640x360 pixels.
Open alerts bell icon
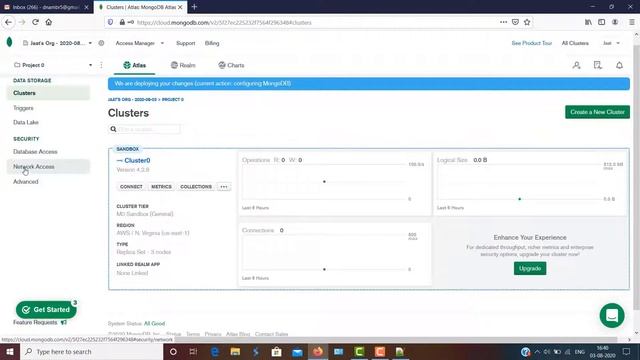[x=619, y=65]
